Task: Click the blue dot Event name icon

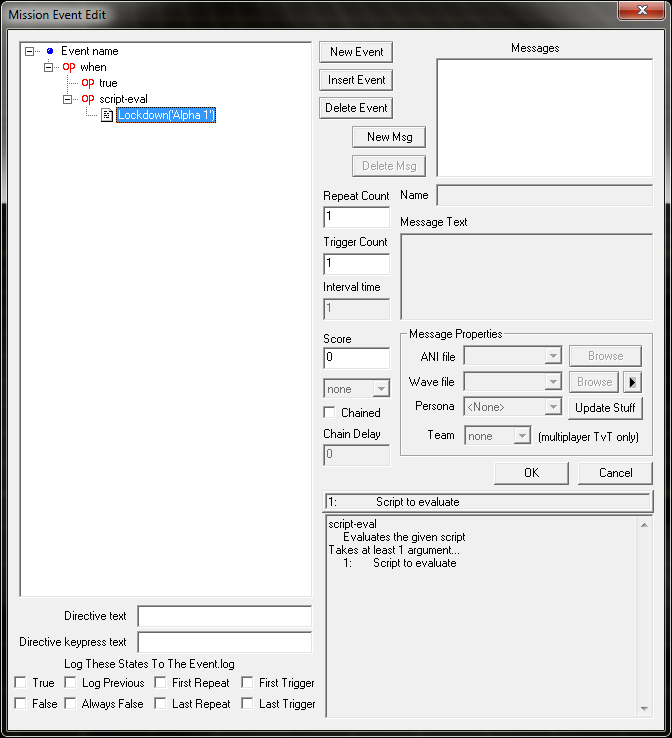Action: click(x=49, y=51)
